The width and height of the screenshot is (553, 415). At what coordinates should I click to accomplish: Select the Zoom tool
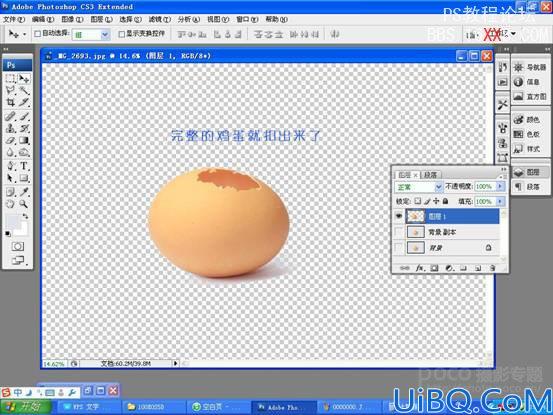tap(24, 203)
